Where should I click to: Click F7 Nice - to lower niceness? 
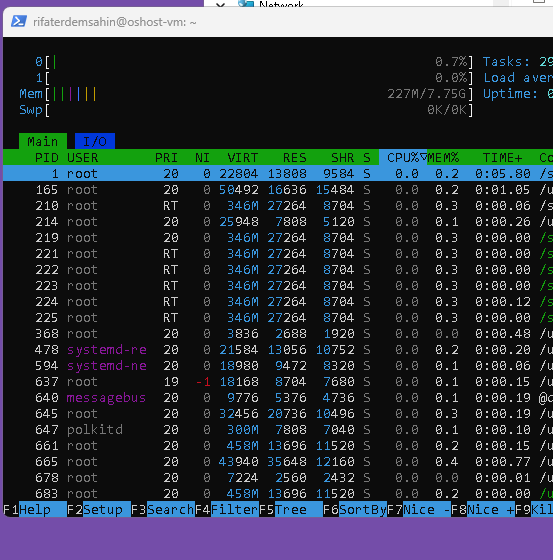coord(419,509)
